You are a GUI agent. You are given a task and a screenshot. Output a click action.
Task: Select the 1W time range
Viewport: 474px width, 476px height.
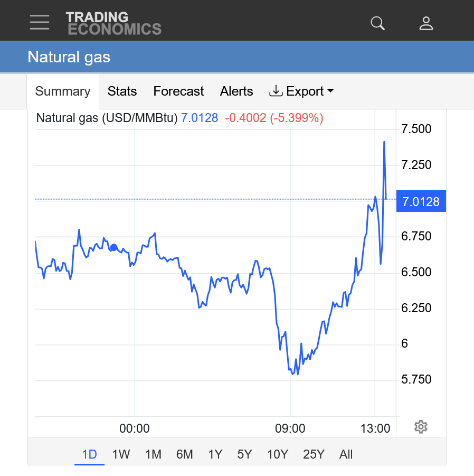point(121,454)
